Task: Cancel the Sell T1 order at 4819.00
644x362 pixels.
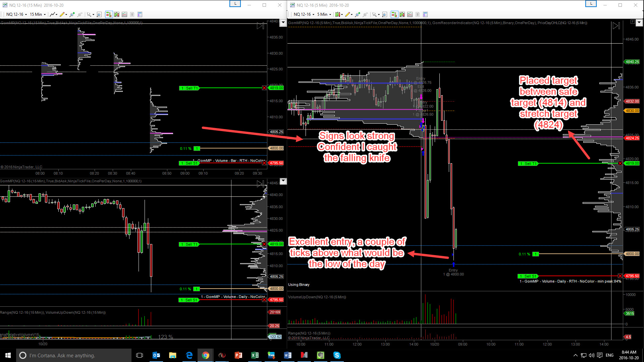Action: (x=620, y=163)
